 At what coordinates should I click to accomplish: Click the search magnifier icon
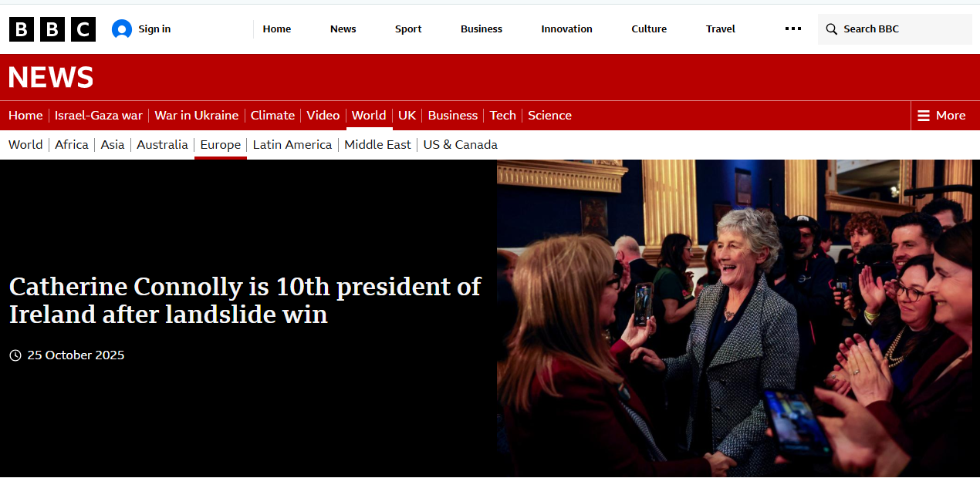click(x=831, y=29)
